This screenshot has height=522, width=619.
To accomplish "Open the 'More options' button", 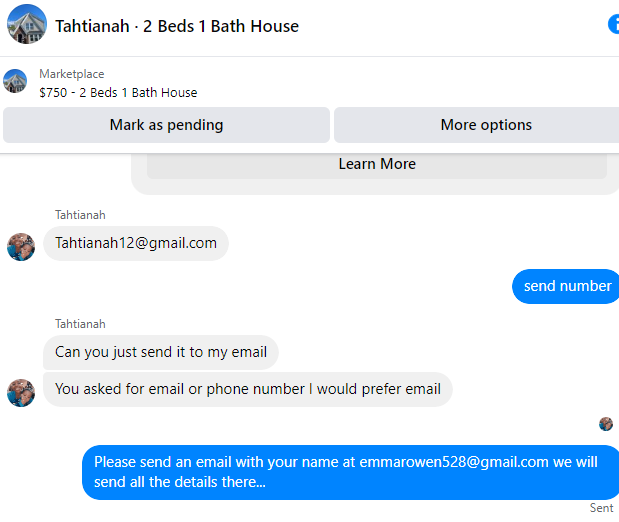I will click(x=486, y=125).
